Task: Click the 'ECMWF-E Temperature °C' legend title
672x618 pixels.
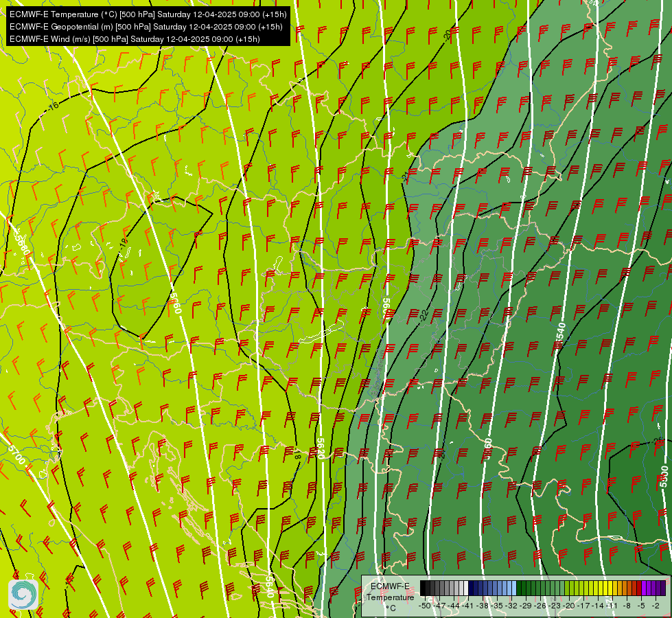Action: (x=390, y=597)
